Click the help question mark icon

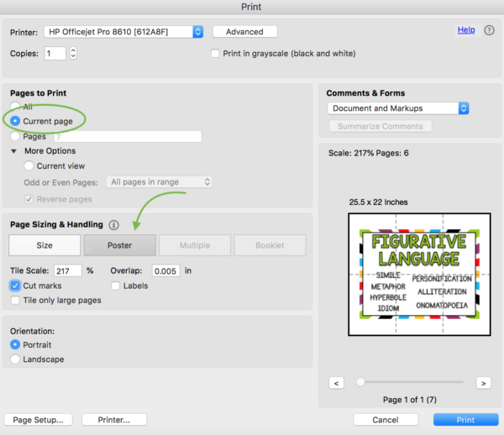(490, 30)
